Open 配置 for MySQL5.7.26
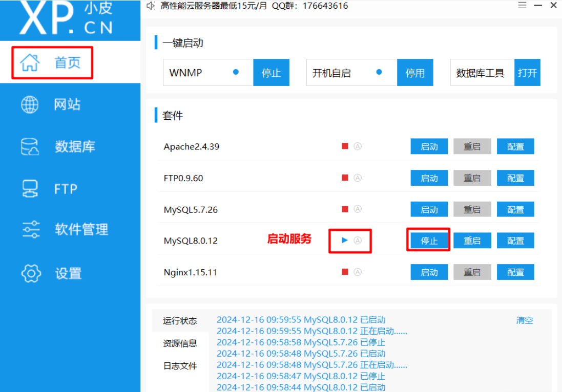The image size is (562, 392). [x=515, y=209]
